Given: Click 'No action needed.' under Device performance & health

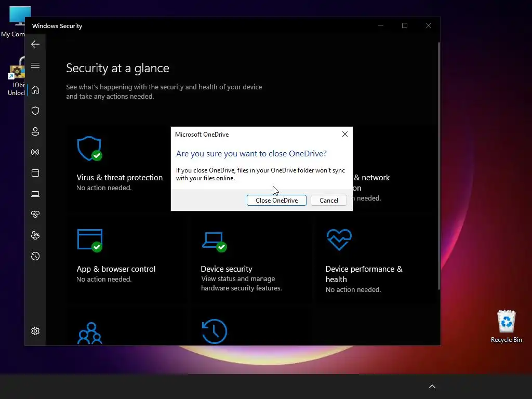Looking at the screenshot, I should tap(353, 290).
